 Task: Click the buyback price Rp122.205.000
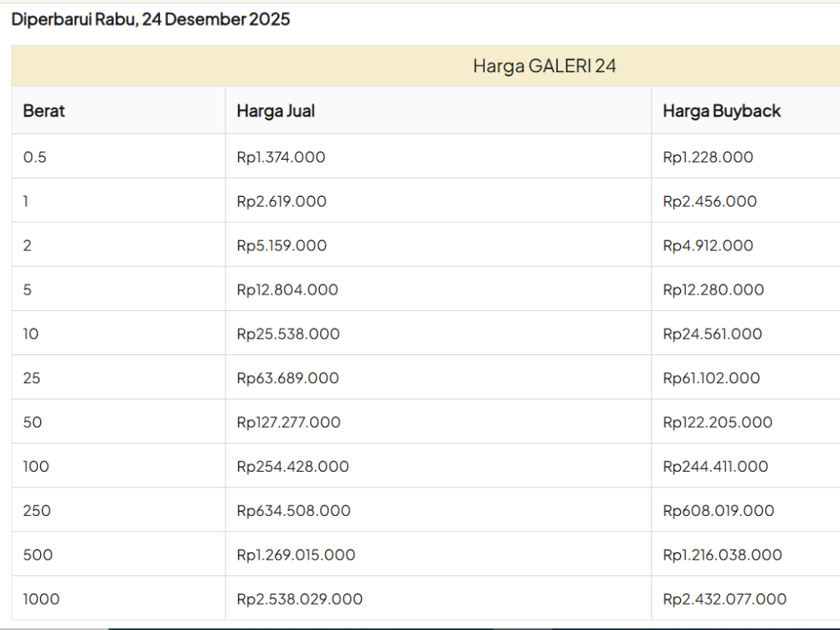pos(718,423)
